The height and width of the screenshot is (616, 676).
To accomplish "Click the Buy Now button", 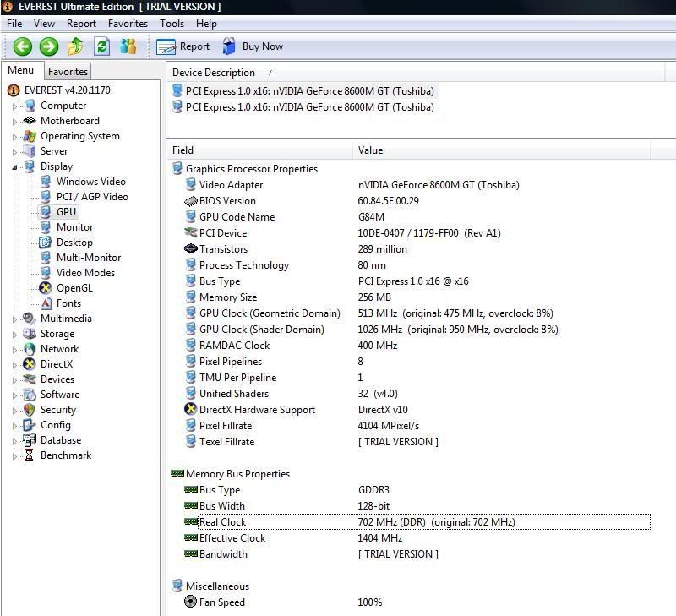I will (253, 46).
